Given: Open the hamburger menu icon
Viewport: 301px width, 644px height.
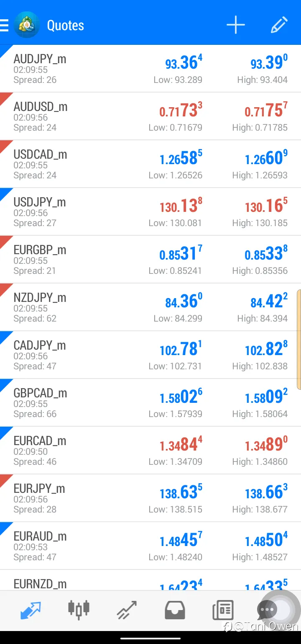Looking at the screenshot, I should click(x=4, y=26).
